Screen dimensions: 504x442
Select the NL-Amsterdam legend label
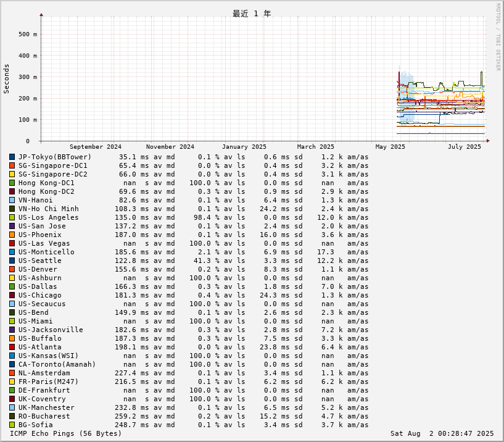(x=44, y=373)
